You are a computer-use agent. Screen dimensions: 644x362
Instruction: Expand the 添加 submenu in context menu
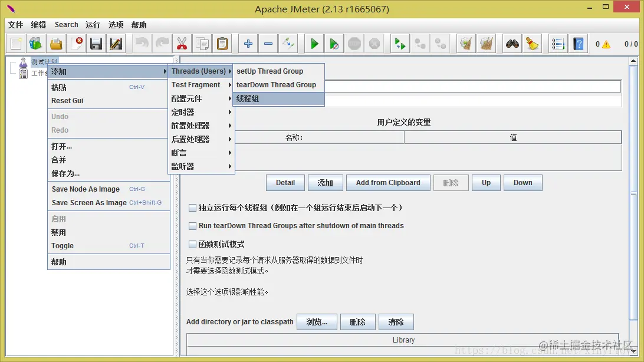pos(108,71)
